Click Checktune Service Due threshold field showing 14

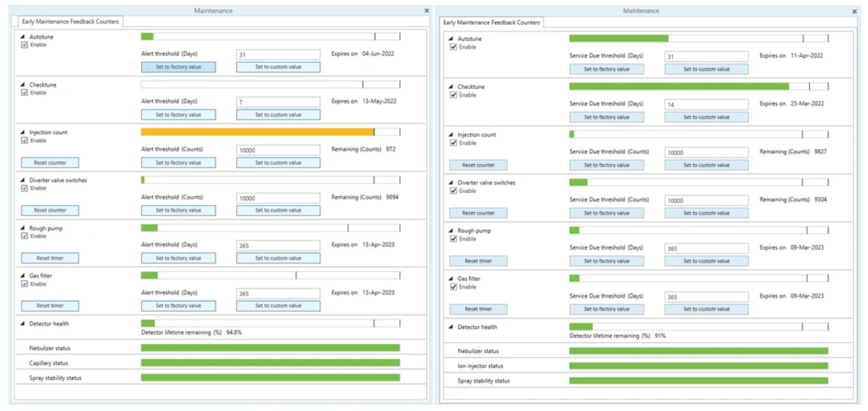coord(707,105)
